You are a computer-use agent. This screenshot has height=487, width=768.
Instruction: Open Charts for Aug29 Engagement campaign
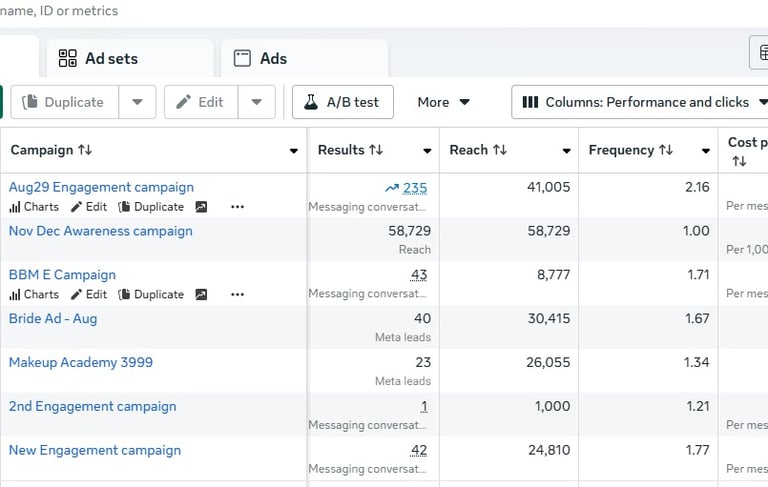pos(34,207)
